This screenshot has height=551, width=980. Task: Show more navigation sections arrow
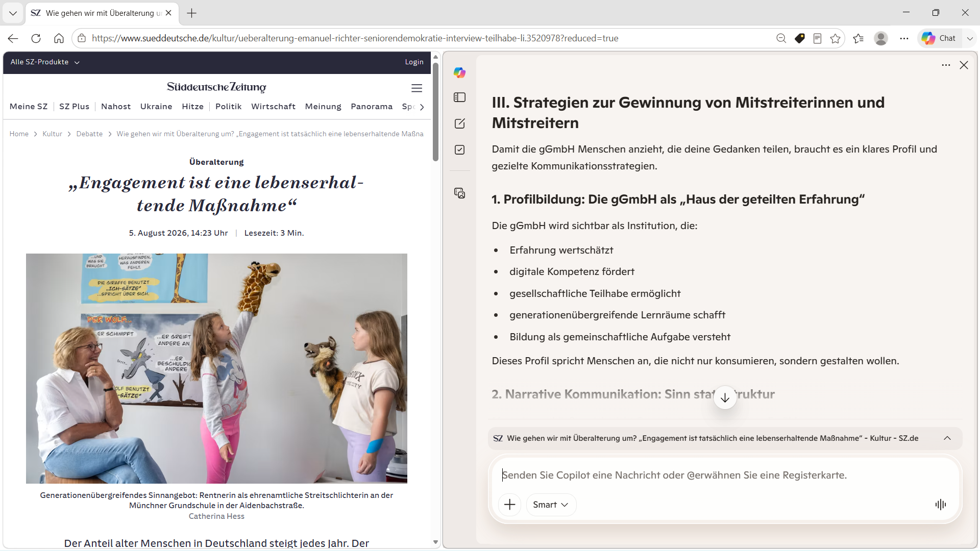pyautogui.click(x=422, y=107)
